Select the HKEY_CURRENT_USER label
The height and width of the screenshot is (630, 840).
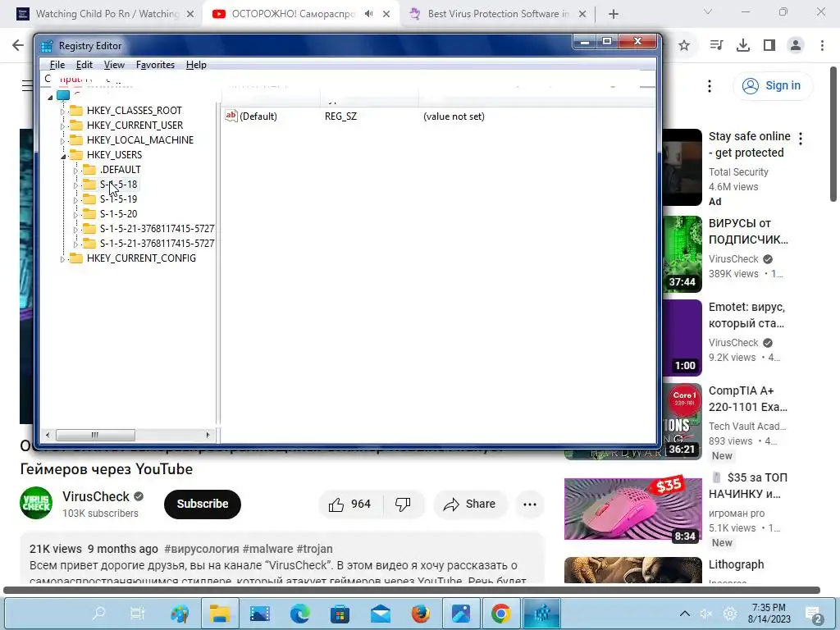[135, 126]
